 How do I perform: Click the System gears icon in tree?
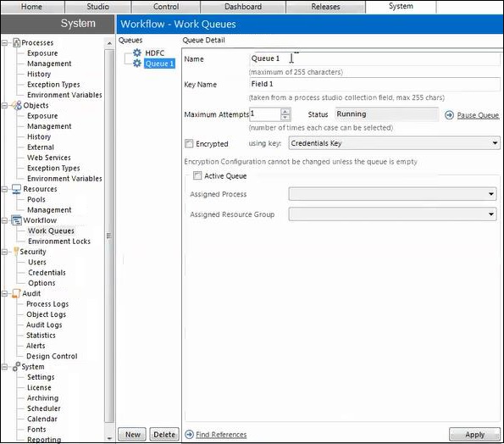tap(16, 367)
